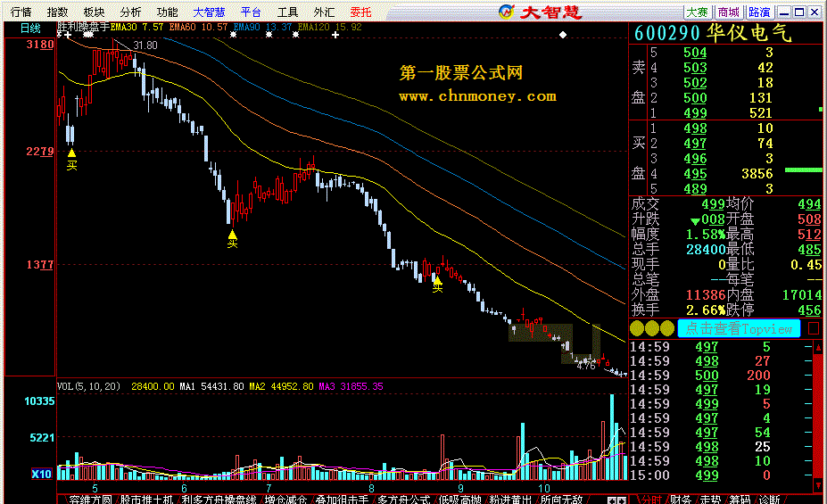Click the X10 volume scale label
Viewport: 827px width, 504px height.
tap(42, 474)
